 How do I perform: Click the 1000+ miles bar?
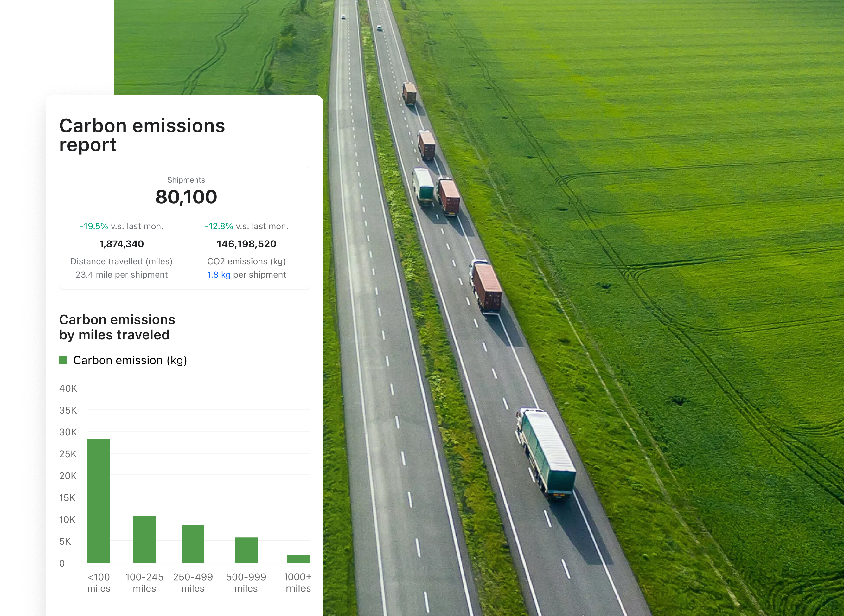click(x=298, y=559)
